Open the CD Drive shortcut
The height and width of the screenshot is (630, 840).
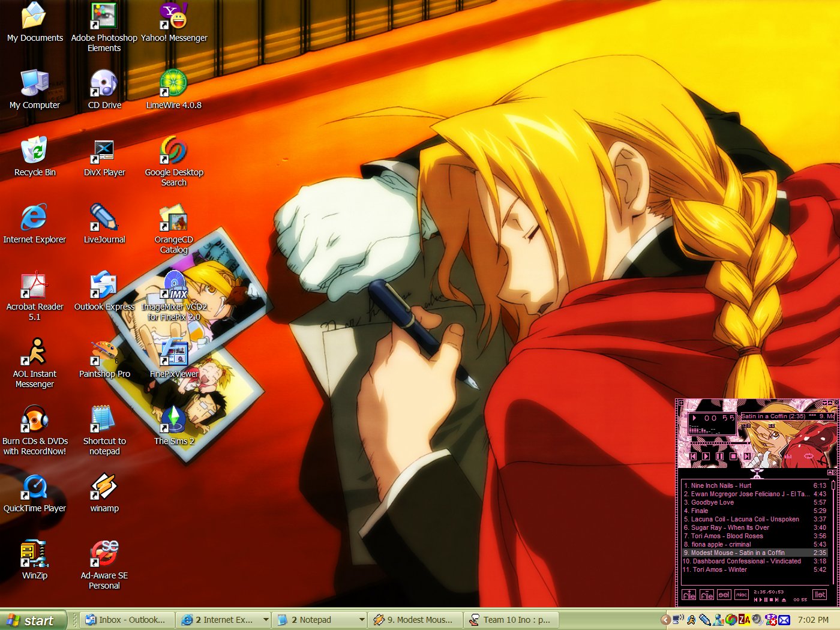pyautogui.click(x=104, y=90)
